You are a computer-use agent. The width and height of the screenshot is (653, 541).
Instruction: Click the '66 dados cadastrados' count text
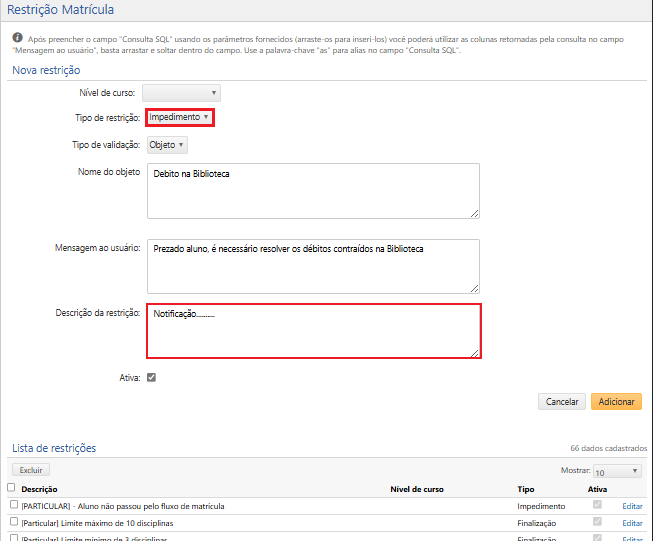point(608,448)
